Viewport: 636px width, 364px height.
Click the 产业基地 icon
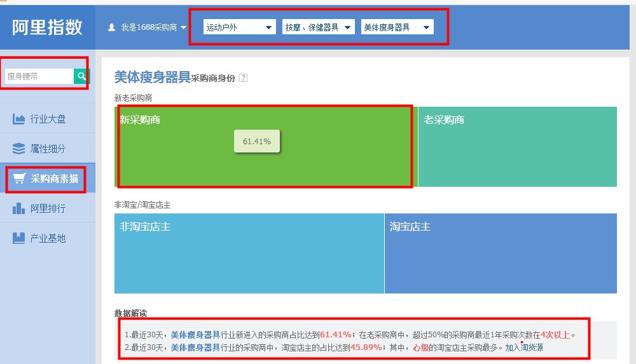pyautogui.click(x=18, y=238)
